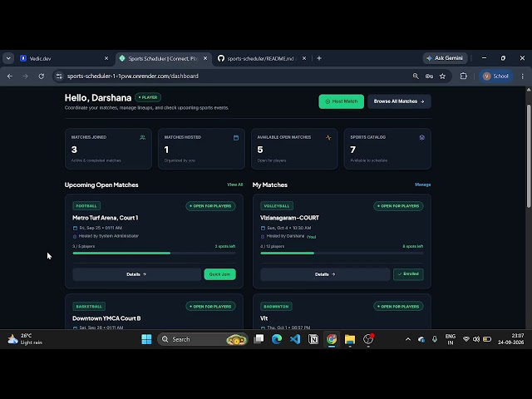This screenshot has width=532, height=399.
Task: Close the GitHub README tab
Action: 304,58
